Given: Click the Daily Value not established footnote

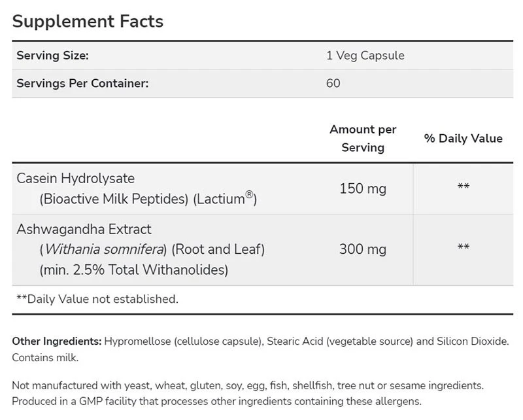Looking at the screenshot, I should (x=97, y=299).
